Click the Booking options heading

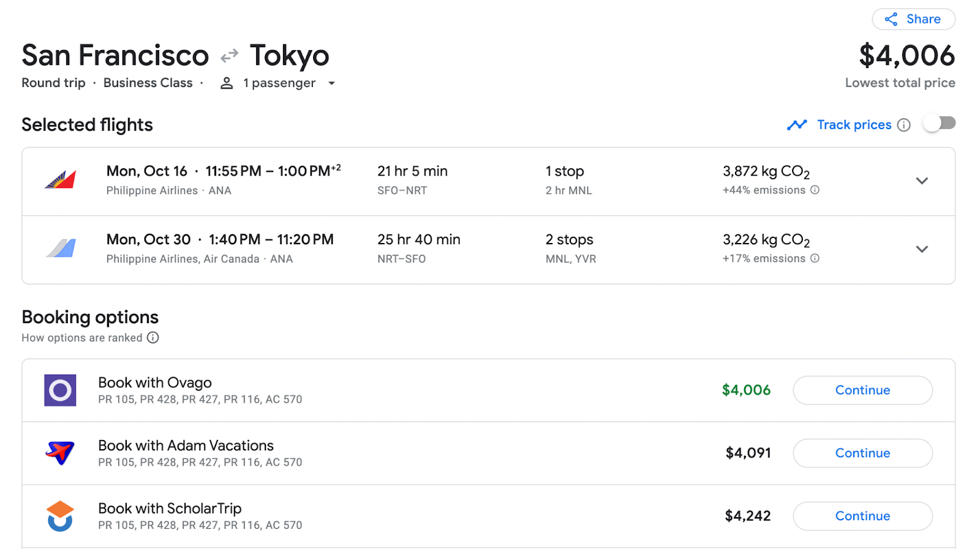tap(90, 317)
